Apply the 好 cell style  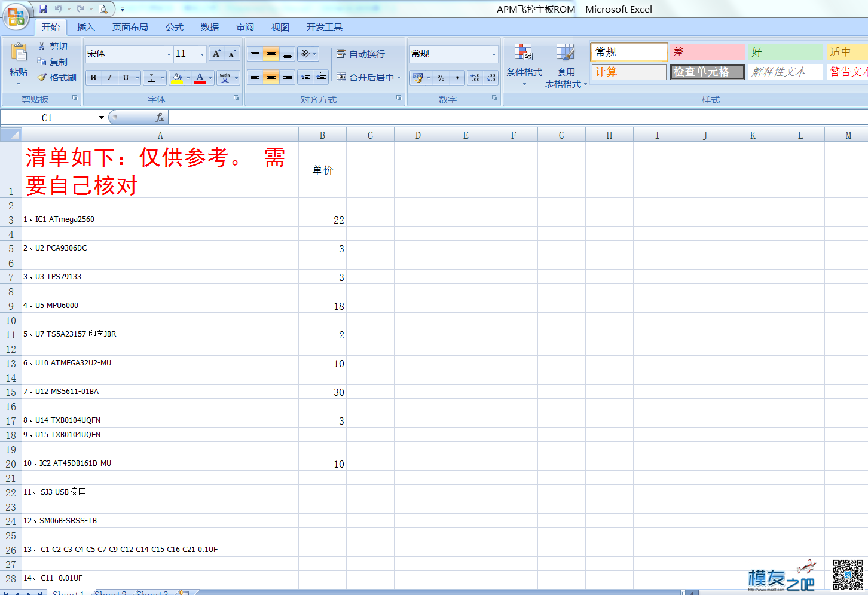pyautogui.click(x=786, y=52)
